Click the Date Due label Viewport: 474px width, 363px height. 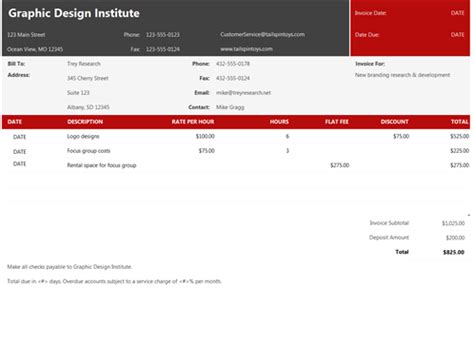(x=367, y=35)
